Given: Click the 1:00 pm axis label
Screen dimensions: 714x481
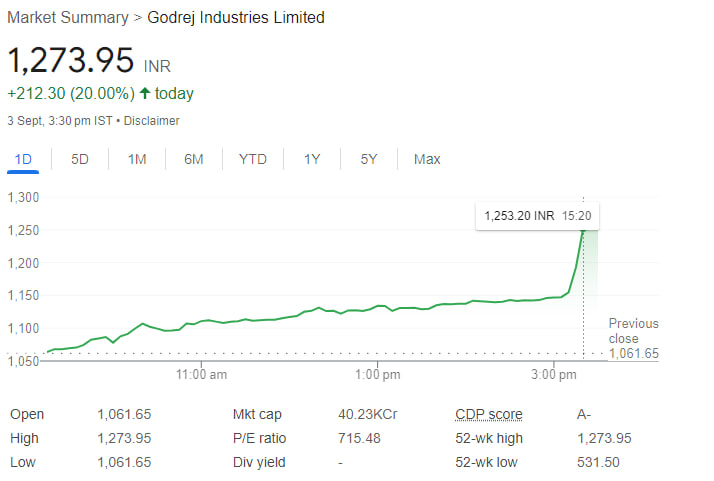Looking at the screenshot, I should pos(377,375).
